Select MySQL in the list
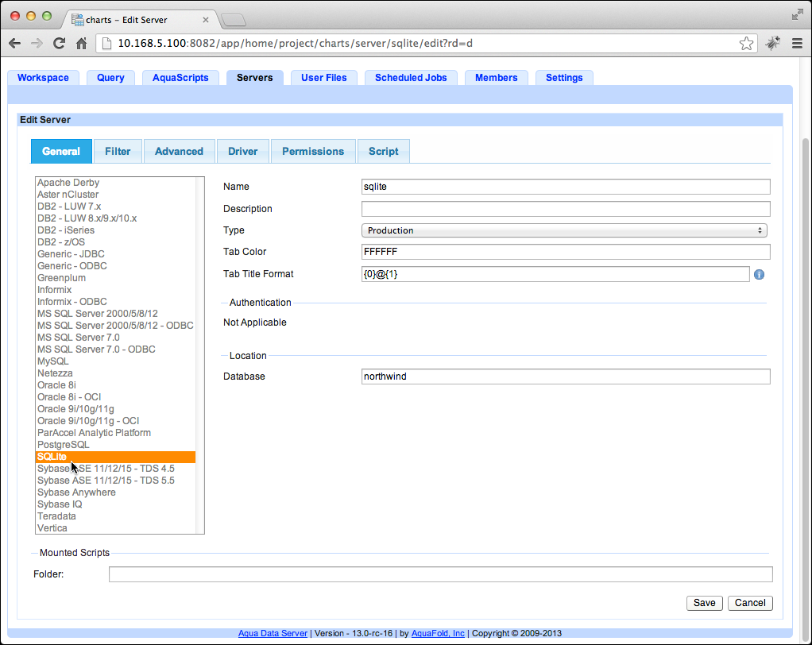This screenshot has width=812, height=645. pos(115,361)
